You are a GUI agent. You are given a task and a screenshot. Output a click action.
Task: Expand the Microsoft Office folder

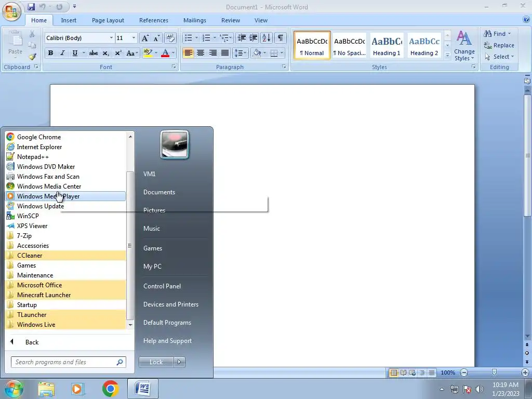66,285
